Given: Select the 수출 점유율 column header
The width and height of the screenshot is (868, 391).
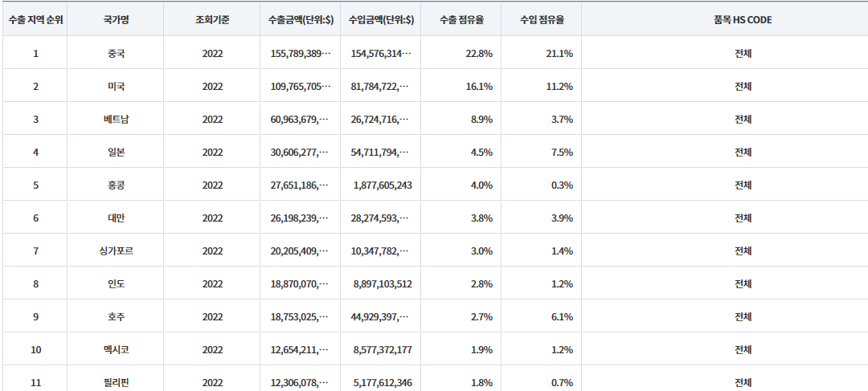Looking at the screenshot, I should tap(461, 20).
